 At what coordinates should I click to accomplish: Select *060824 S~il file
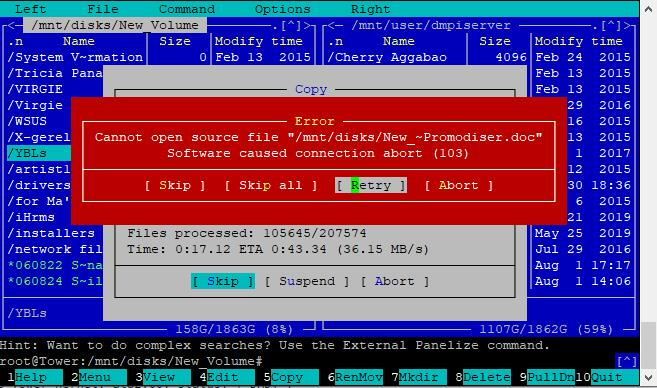click(55, 281)
